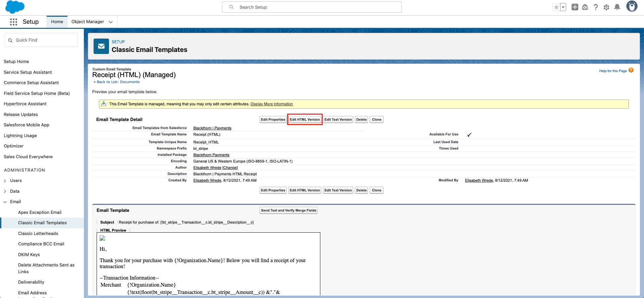This screenshot has width=644, height=298.
Task: Toggle the Available For Use checkbox
Action: coord(469,135)
